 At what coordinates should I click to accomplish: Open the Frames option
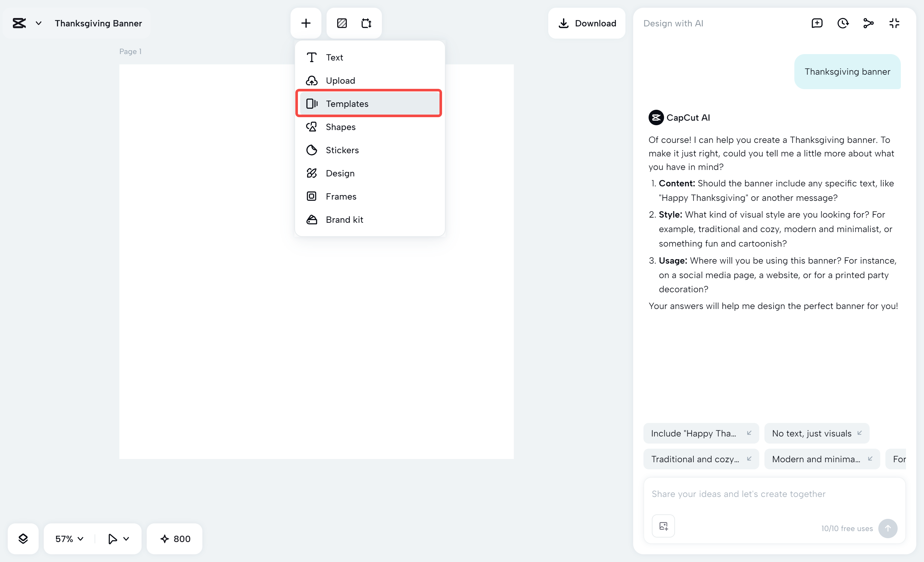(x=340, y=196)
